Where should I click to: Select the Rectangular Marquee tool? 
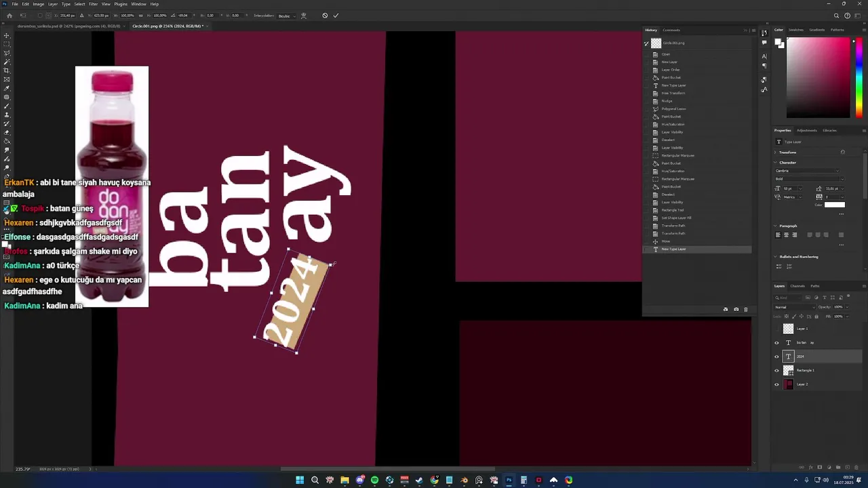coord(7,44)
